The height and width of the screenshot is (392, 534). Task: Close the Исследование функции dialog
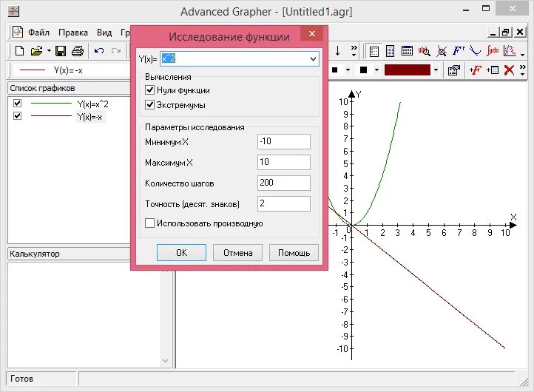click(312, 34)
